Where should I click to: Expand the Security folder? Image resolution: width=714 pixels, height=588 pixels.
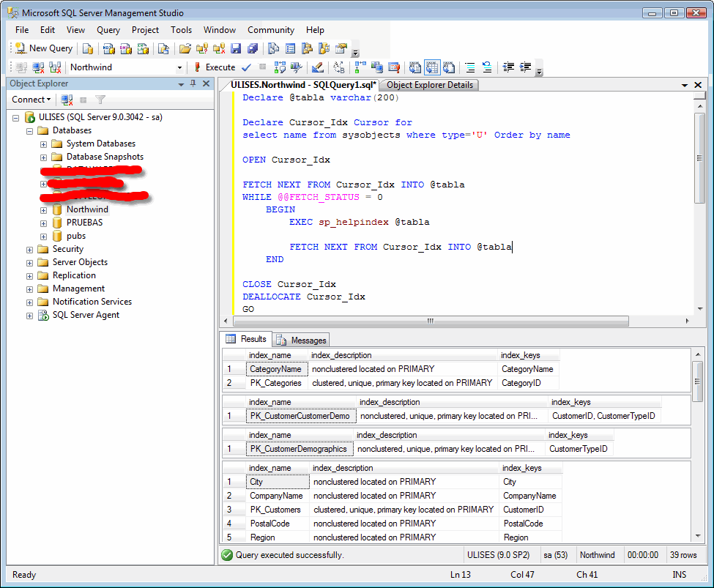(x=29, y=250)
